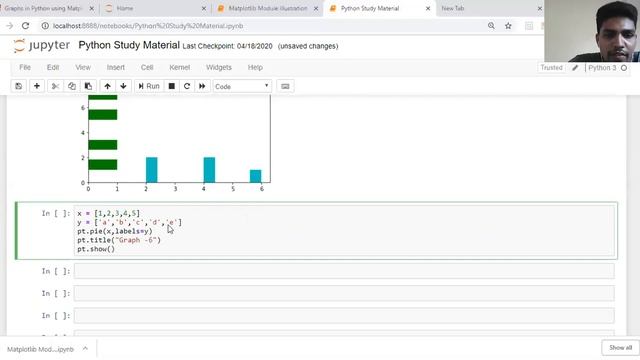
Task: Close the Python Study Material tab
Action: (428, 8)
